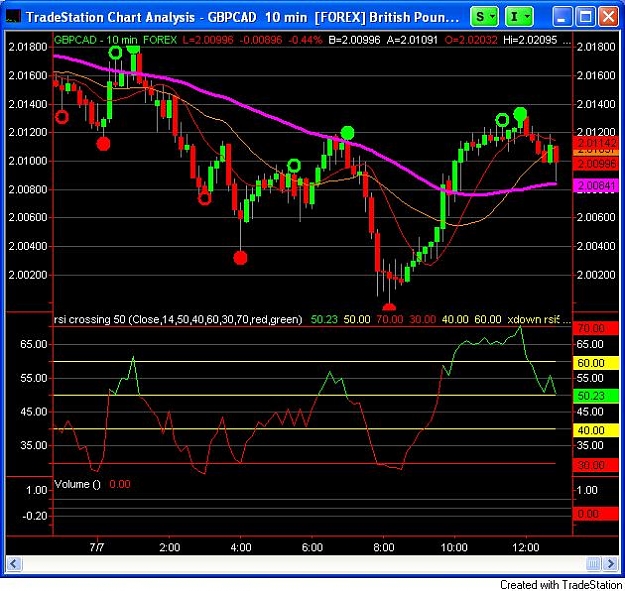Click the red 0.00 volume value tag

pyautogui.click(x=596, y=514)
